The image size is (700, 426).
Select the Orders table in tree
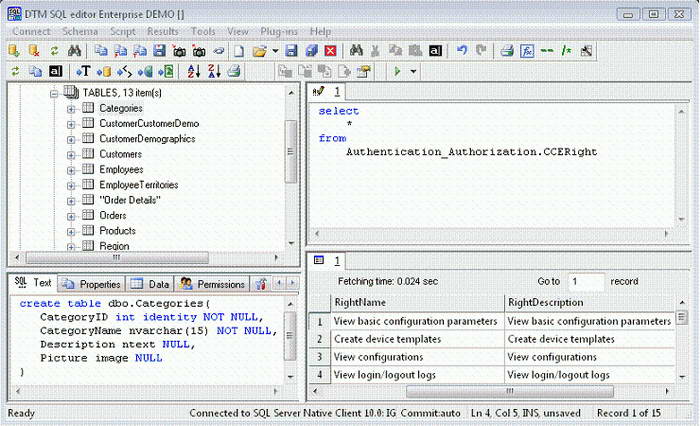(112, 216)
